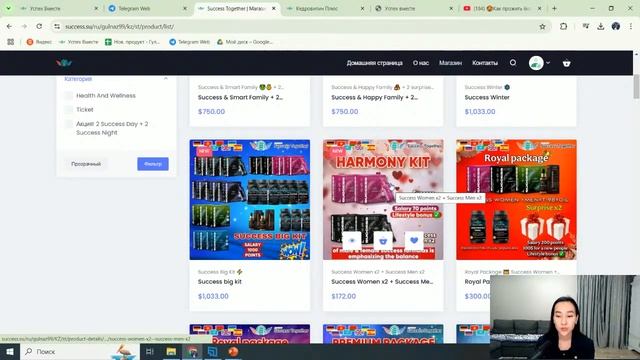Click the Прозрачный clear filter button
The image size is (640, 360).
click(x=86, y=164)
